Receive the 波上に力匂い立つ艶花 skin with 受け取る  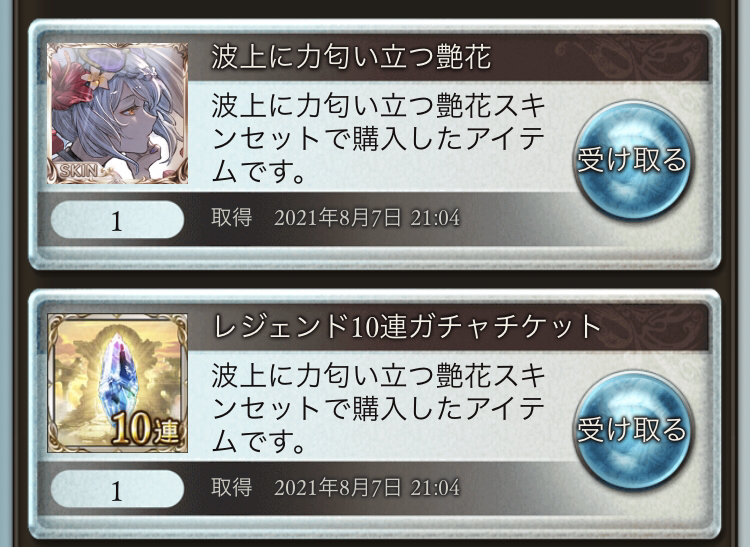[632, 160]
